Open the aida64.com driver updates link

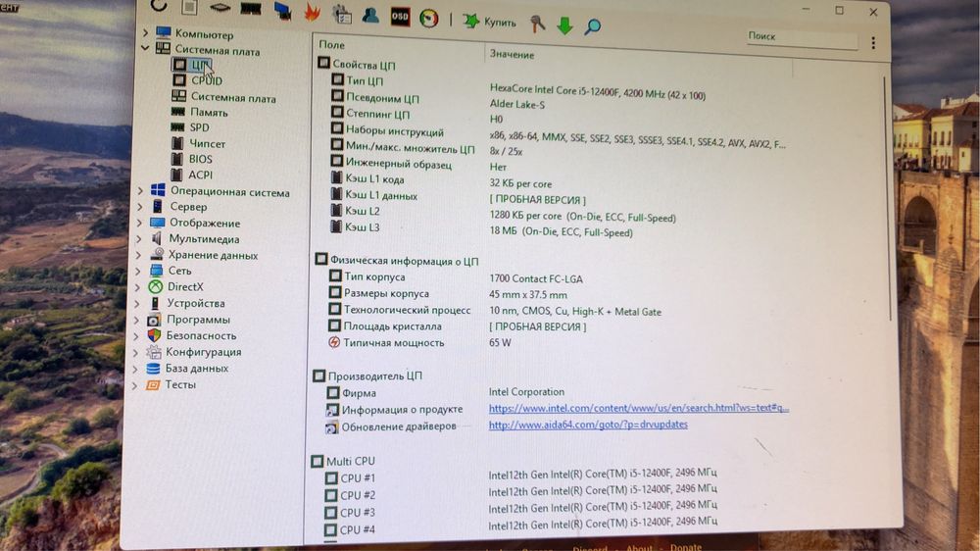click(x=588, y=425)
